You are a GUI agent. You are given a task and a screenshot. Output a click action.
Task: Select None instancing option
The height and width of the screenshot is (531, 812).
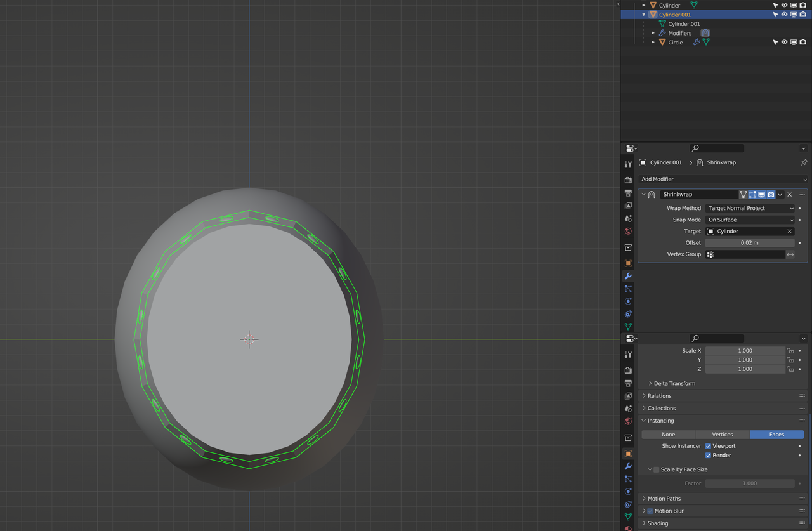[x=668, y=435]
